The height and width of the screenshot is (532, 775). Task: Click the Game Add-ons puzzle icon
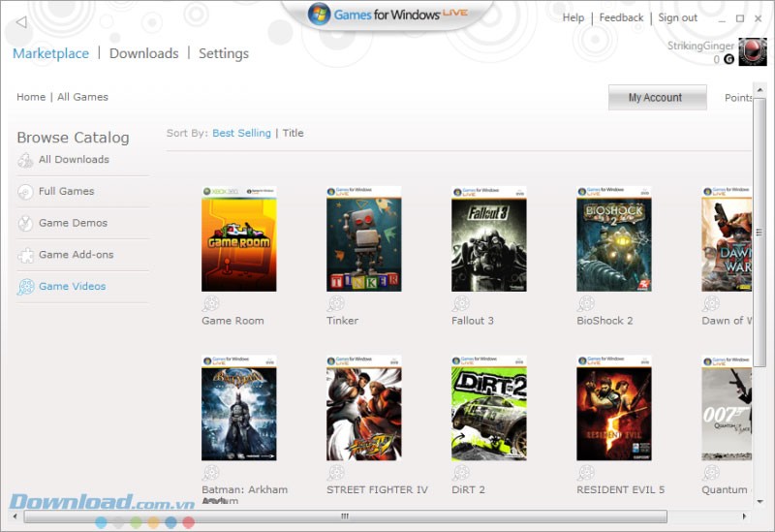(25, 255)
